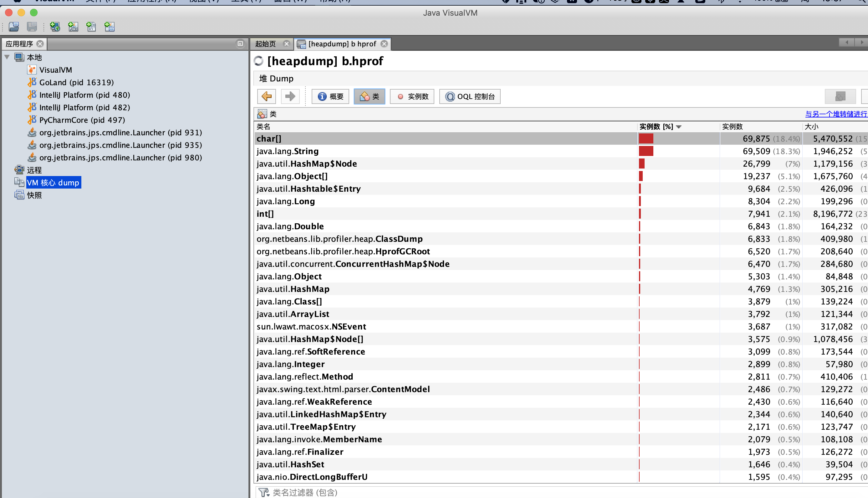Select PyCharmCore (pid 497)

(82, 120)
